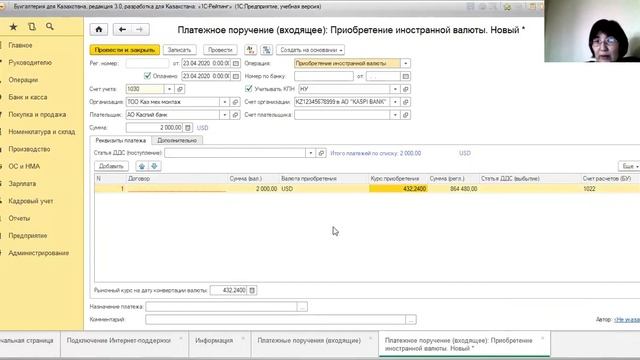Open the Зарплата section

[22, 184]
